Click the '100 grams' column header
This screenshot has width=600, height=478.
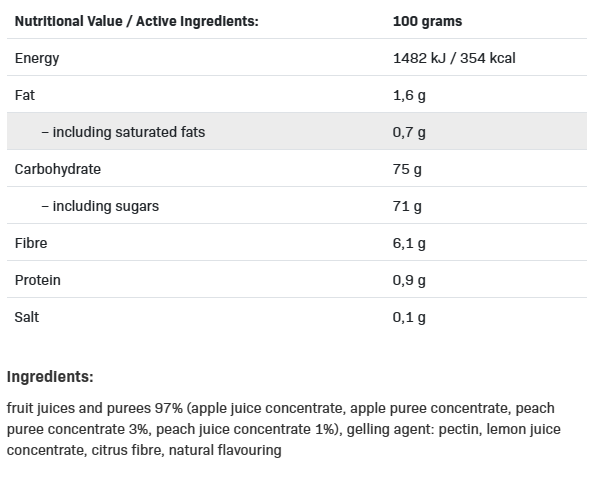[x=428, y=21]
